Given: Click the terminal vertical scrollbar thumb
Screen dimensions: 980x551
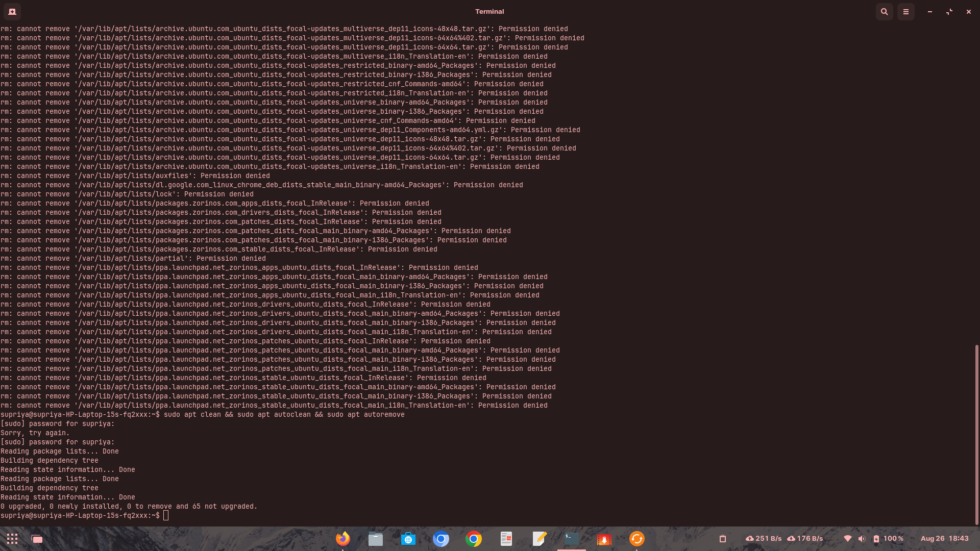Looking at the screenshot, I should pyautogui.click(x=976, y=435).
